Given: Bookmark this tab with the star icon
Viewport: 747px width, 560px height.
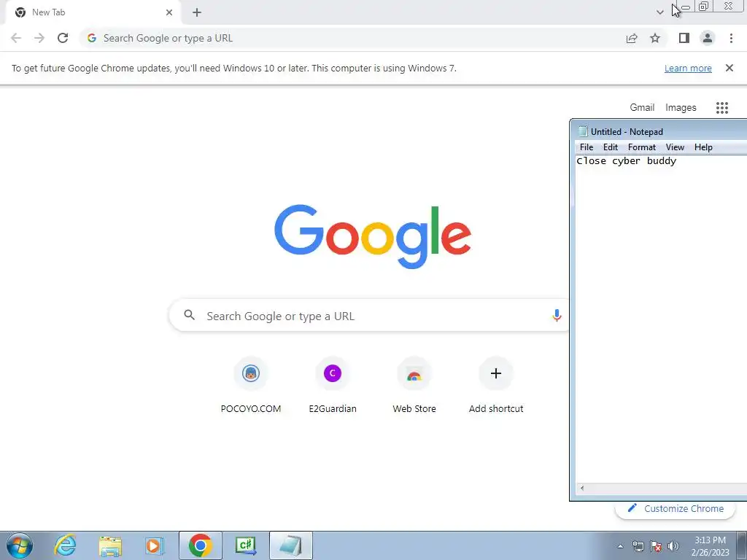Looking at the screenshot, I should (x=655, y=38).
